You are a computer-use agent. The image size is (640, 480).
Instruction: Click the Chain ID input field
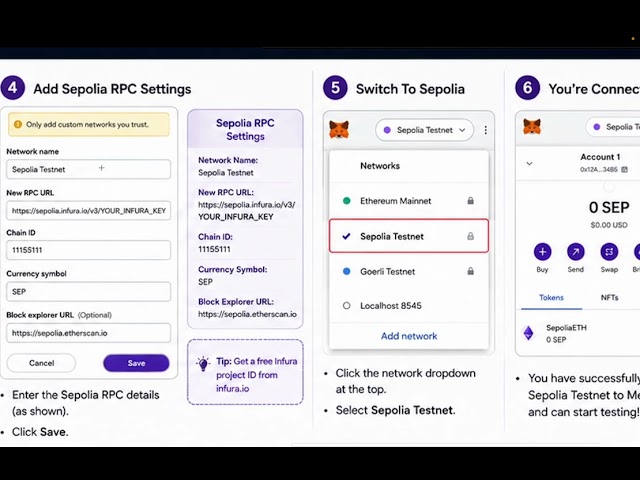point(88,250)
